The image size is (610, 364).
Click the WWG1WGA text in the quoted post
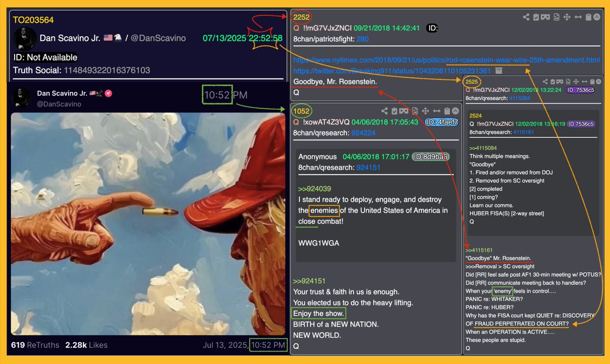tap(319, 243)
